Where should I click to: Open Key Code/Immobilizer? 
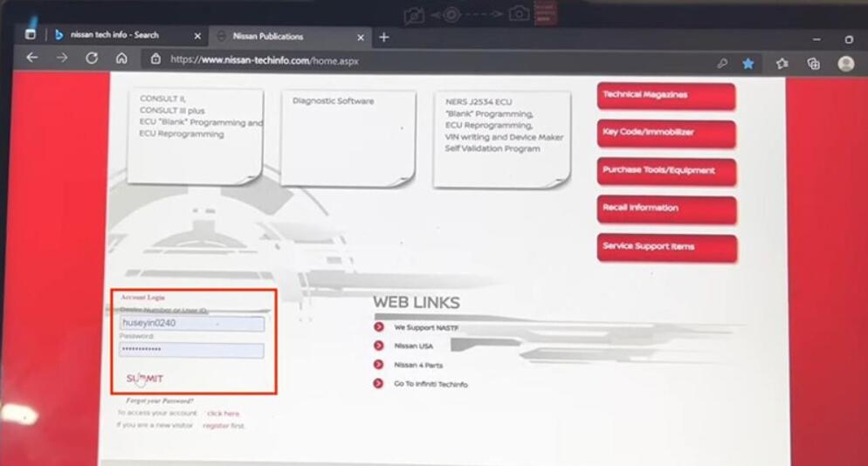(666, 134)
